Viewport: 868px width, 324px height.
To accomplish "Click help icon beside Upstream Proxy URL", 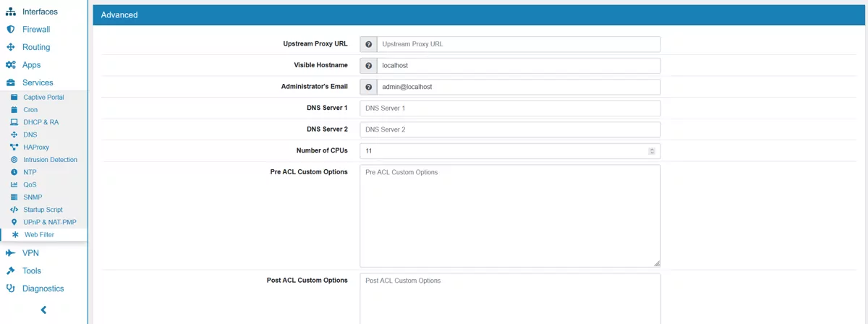I will point(368,44).
